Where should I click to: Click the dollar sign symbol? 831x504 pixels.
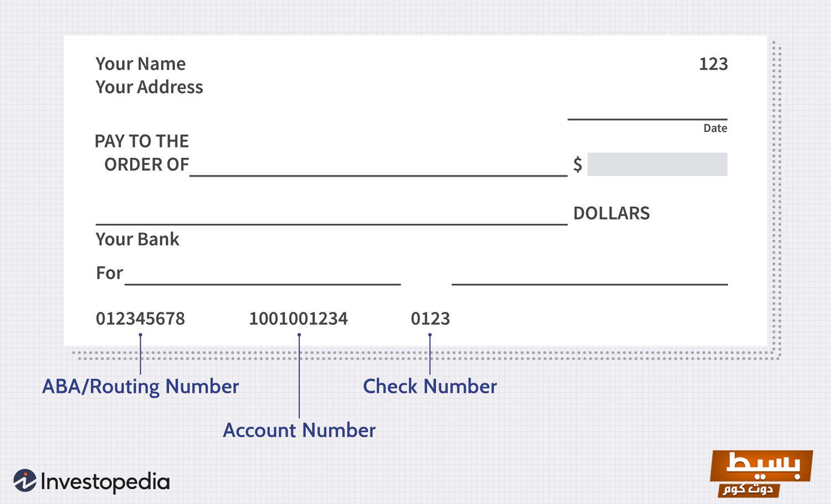pyautogui.click(x=577, y=164)
